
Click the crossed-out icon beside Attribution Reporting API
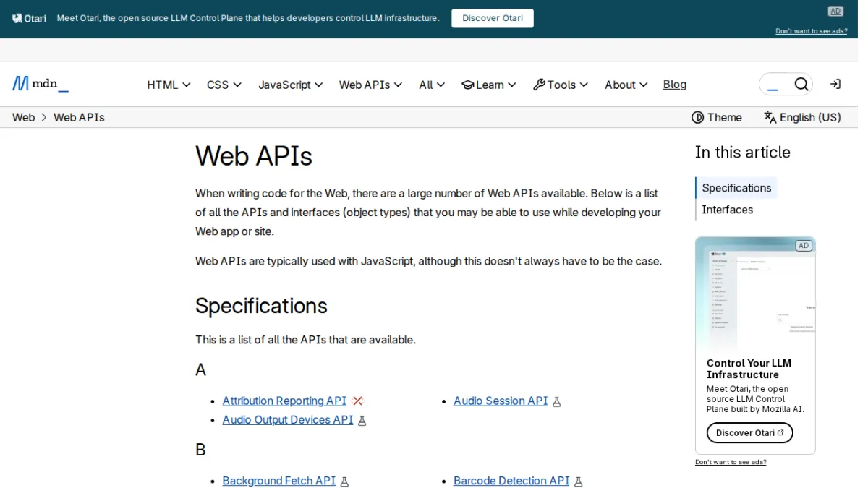click(358, 401)
